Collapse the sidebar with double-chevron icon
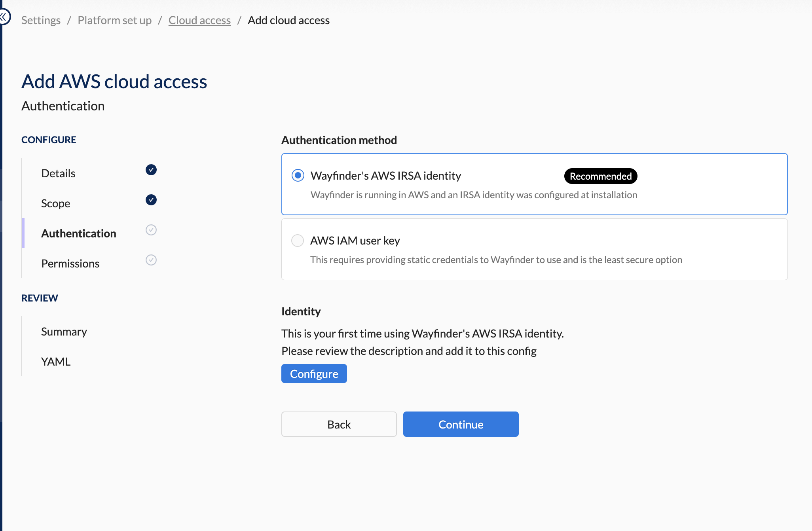 [x=4, y=17]
